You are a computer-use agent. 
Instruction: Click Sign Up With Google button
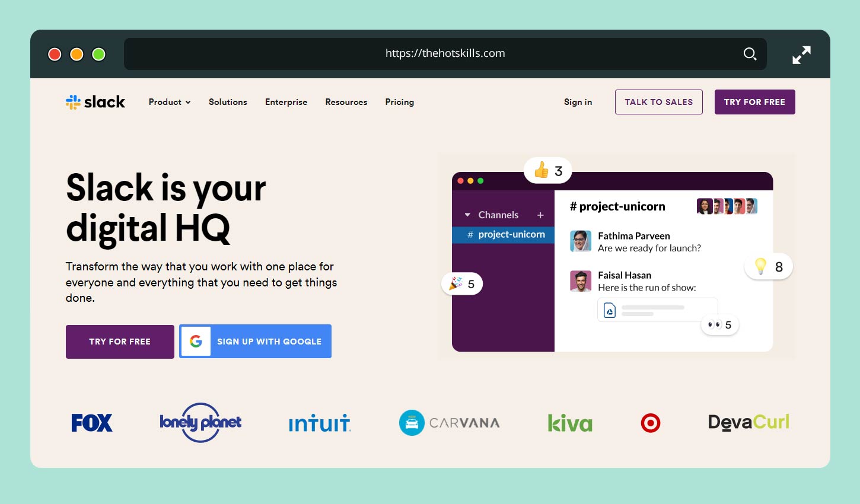(256, 342)
